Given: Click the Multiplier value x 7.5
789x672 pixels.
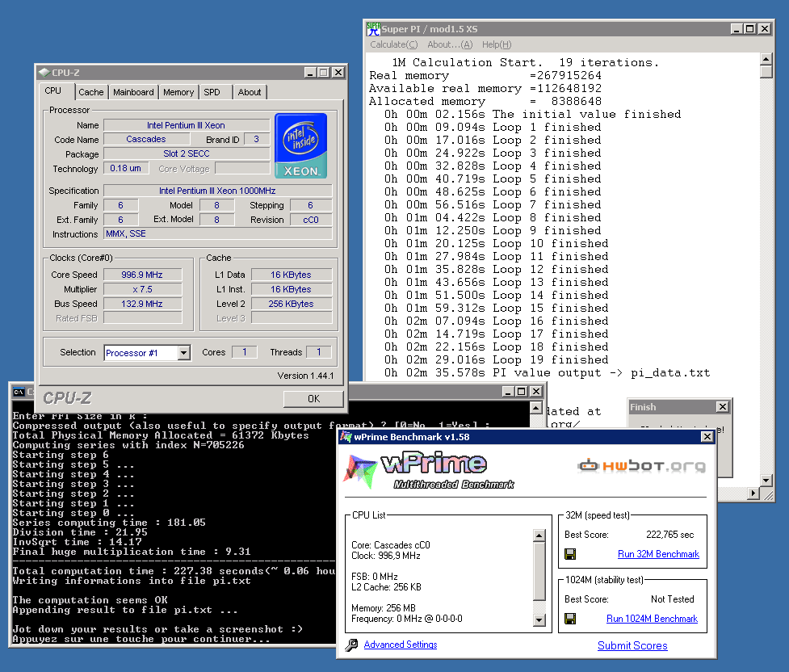Looking at the screenshot, I should click(142, 289).
